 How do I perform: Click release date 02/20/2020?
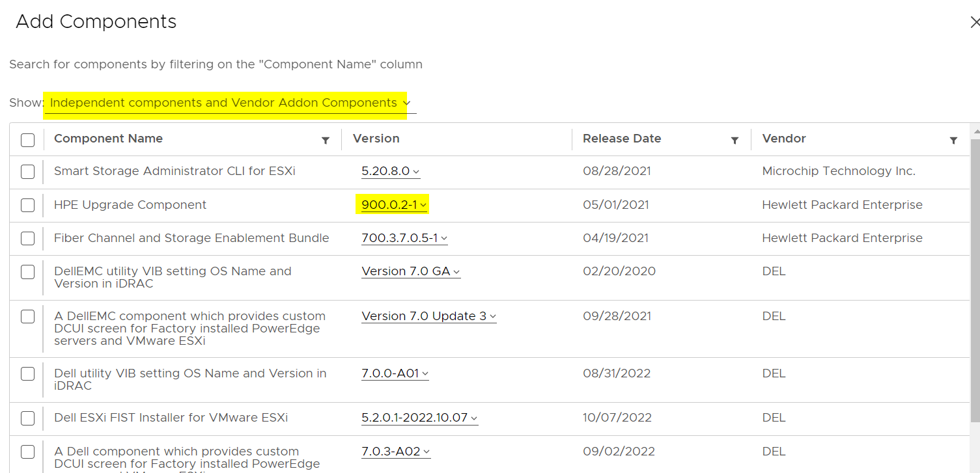[619, 271]
